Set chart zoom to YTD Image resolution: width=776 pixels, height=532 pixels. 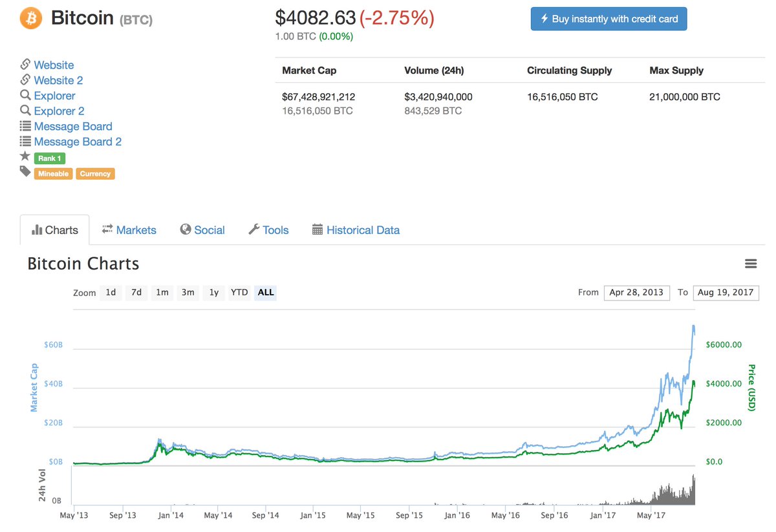[239, 292]
